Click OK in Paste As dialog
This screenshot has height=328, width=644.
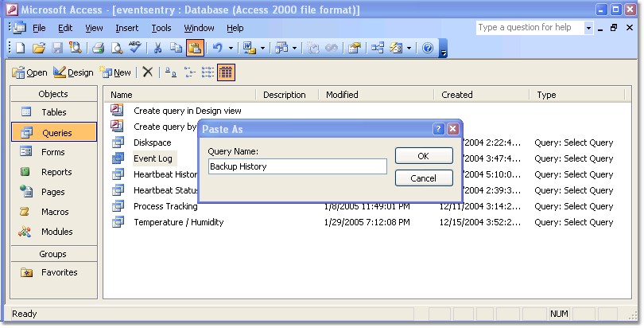coord(424,156)
